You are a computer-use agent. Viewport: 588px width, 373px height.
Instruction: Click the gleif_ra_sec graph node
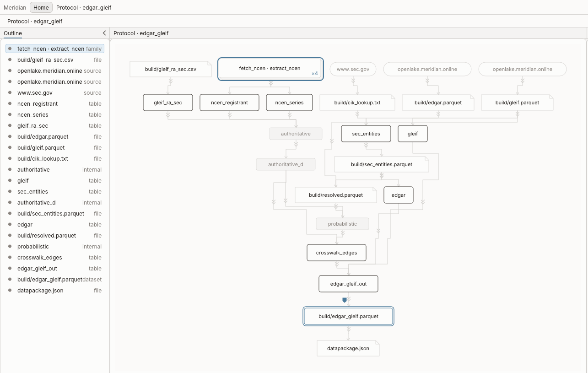coord(168,103)
